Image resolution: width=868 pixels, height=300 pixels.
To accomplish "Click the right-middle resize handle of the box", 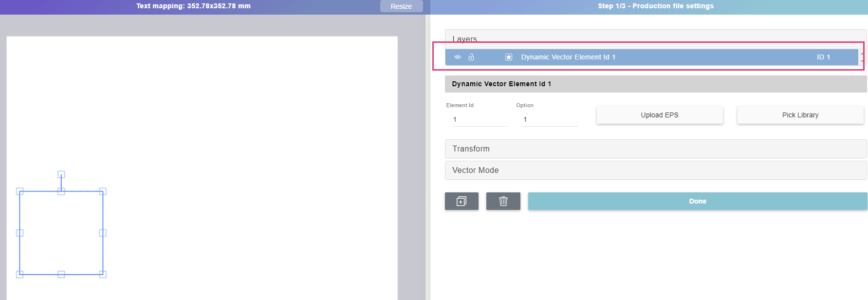I will pos(103,233).
